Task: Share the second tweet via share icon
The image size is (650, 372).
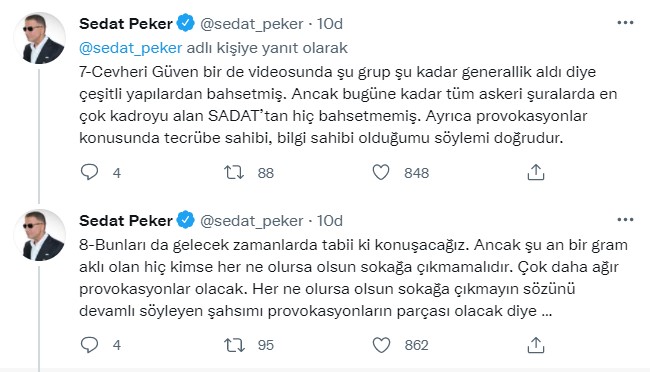Action: point(536,345)
